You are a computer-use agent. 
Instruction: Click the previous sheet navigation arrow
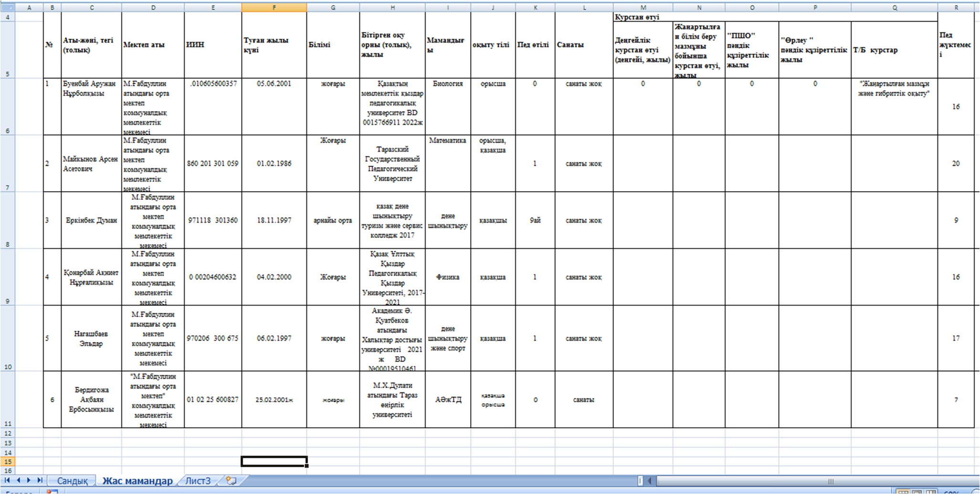click(x=18, y=480)
